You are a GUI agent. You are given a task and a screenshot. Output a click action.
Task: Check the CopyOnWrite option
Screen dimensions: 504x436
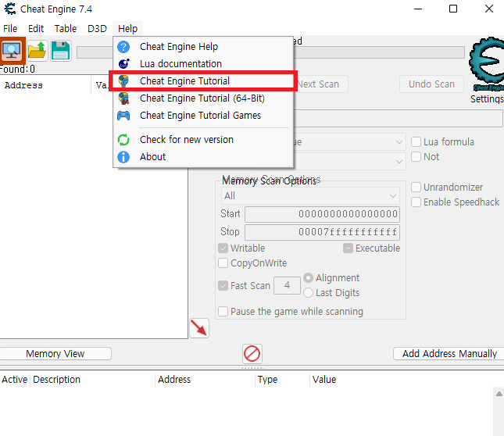click(x=223, y=263)
